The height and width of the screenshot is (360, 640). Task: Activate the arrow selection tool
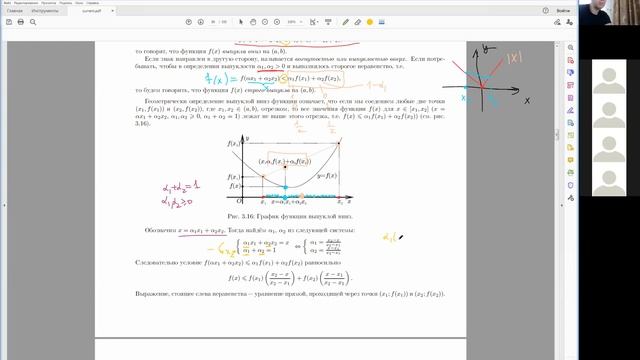click(241, 22)
